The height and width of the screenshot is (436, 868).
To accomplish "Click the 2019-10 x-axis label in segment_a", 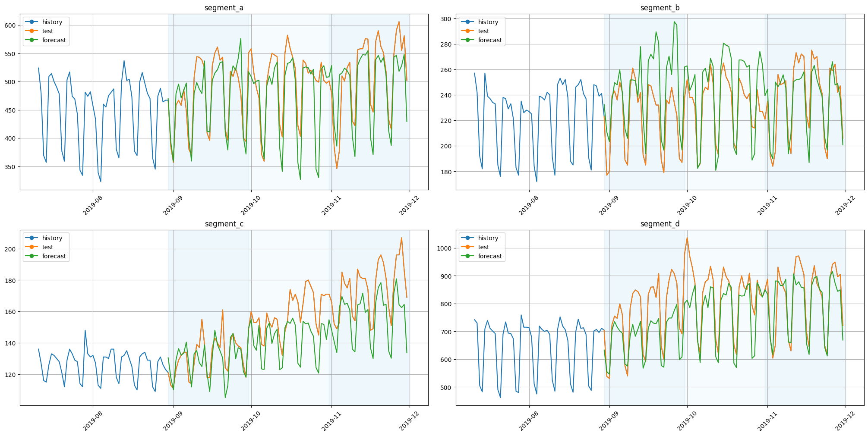I will 251,204.
